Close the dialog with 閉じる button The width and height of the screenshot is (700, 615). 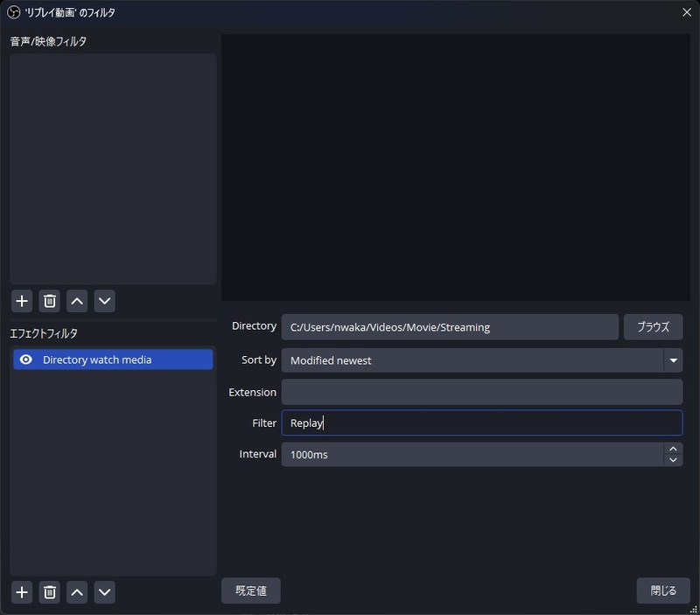click(662, 591)
